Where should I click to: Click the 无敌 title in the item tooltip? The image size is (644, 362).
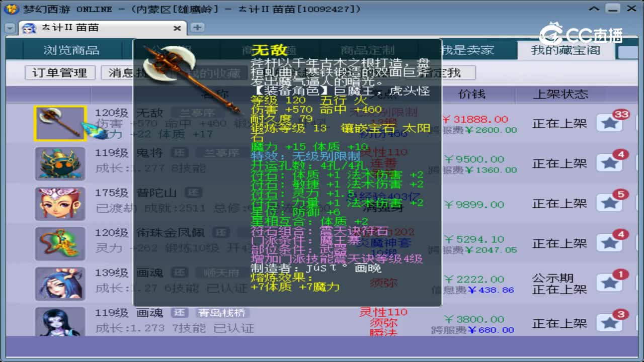pyautogui.click(x=269, y=50)
